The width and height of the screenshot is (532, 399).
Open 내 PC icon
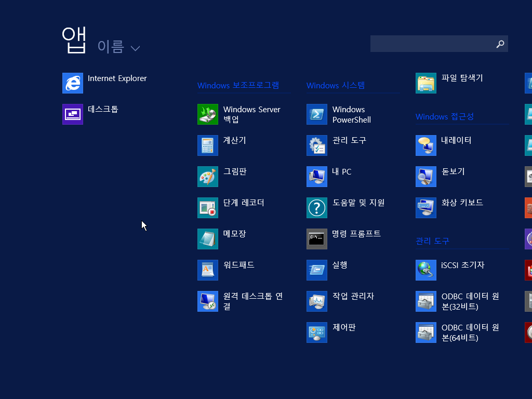pos(317,177)
